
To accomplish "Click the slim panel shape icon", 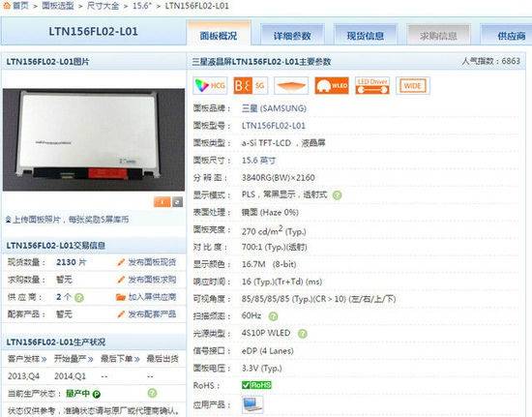I will (291, 85).
